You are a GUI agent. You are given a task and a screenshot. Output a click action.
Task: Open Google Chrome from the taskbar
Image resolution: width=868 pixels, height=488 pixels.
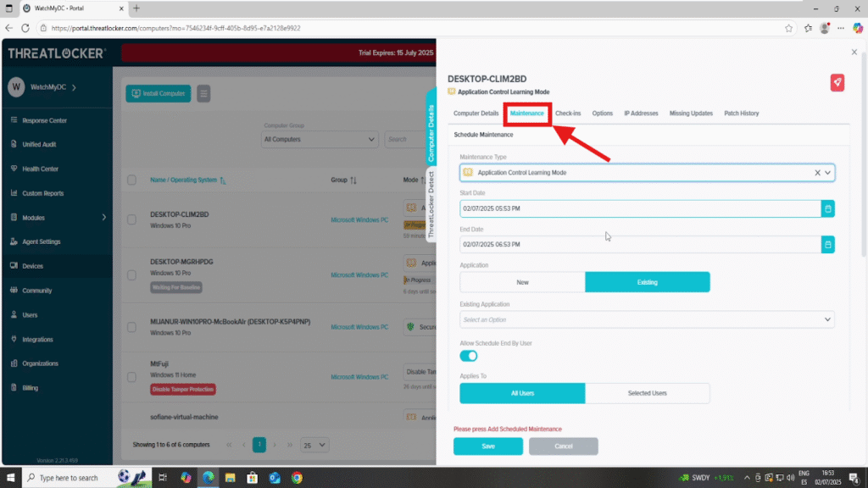point(298,478)
